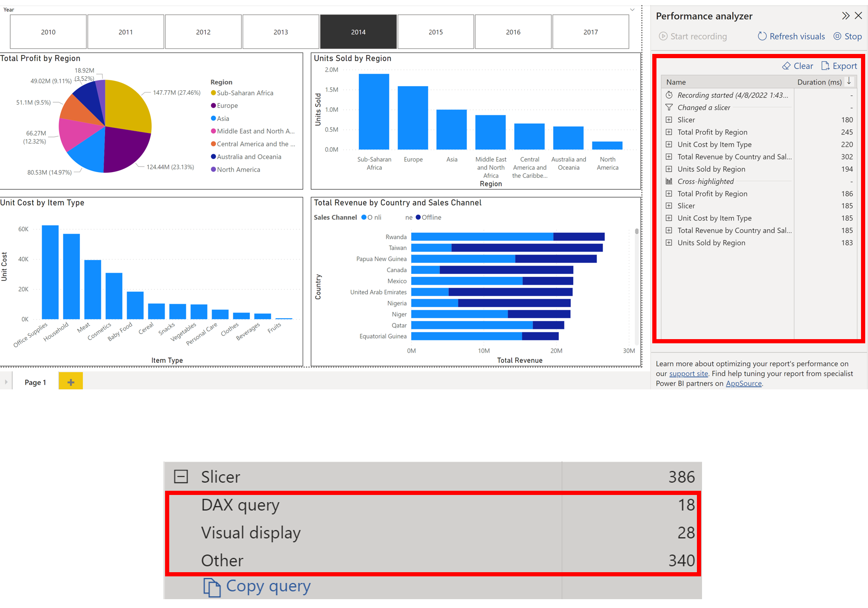
Task: Click the Refresh visuals icon
Action: click(762, 36)
